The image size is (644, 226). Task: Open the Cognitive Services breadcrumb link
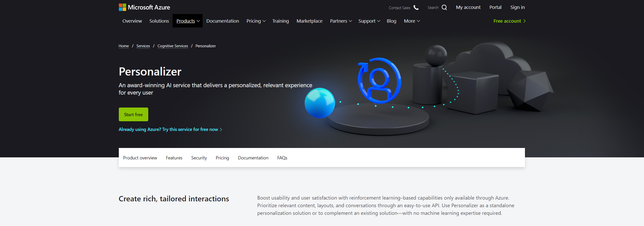click(x=173, y=46)
